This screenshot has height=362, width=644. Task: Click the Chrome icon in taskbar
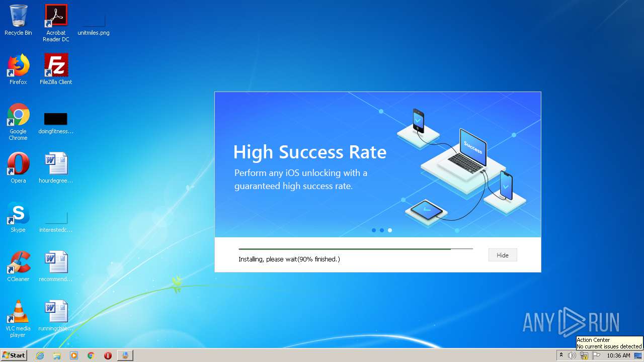(x=91, y=355)
